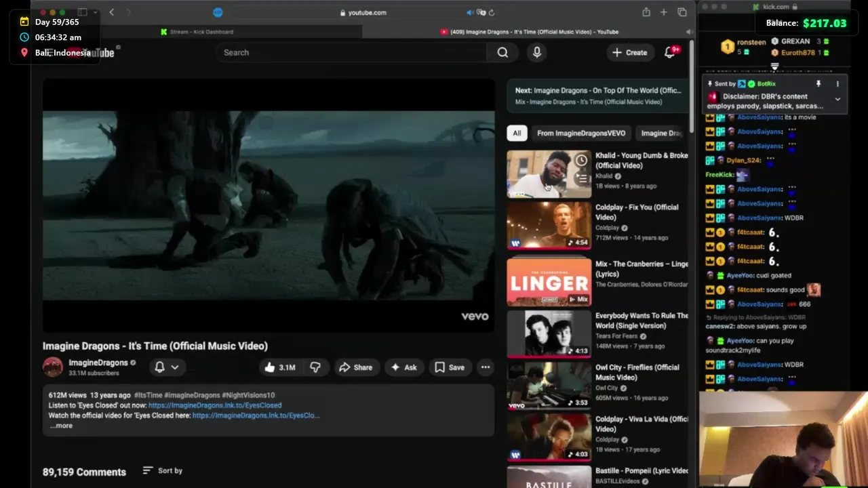Open Bastille Pompeii lyric video title
Image resolution: width=868 pixels, height=488 pixels.
click(642, 470)
